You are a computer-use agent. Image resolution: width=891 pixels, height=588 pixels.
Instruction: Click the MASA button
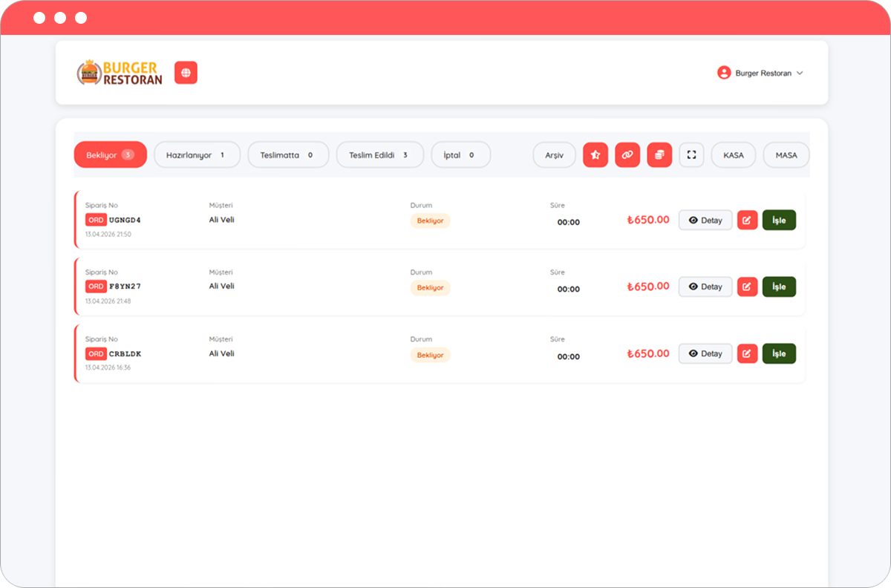pos(786,155)
